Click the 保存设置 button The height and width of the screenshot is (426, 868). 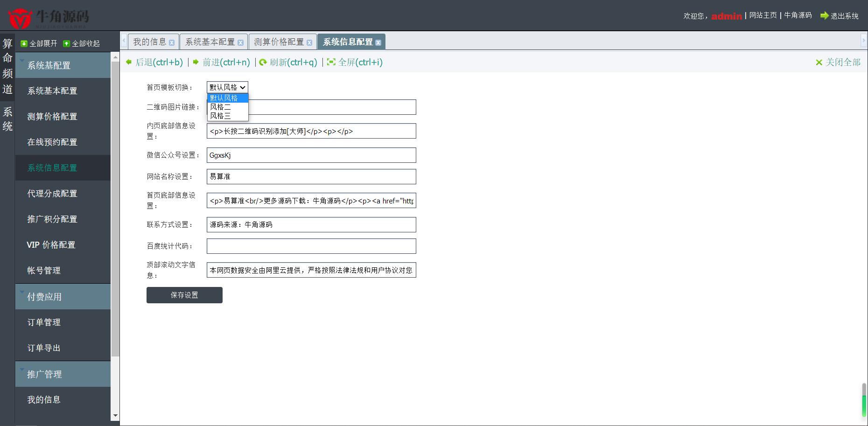point(184,295)
